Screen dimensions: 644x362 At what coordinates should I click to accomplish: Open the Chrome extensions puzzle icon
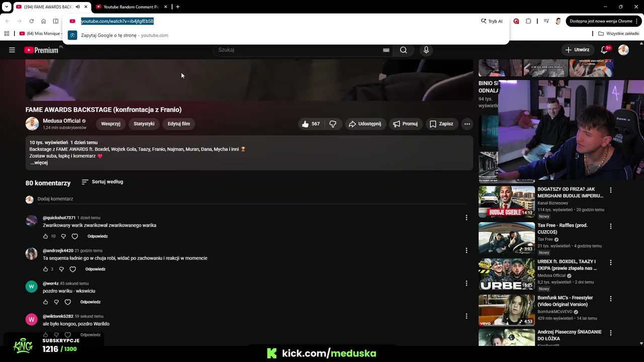pos(528,21)
